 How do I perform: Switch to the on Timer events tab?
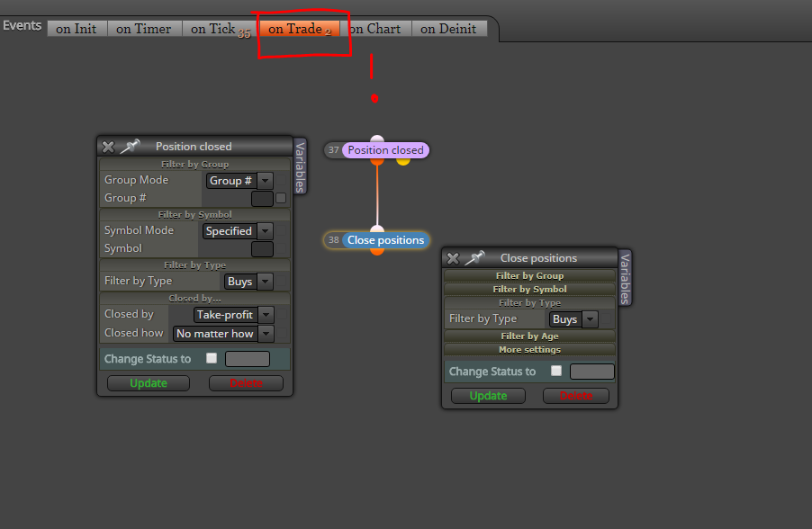tap(144, 29)
